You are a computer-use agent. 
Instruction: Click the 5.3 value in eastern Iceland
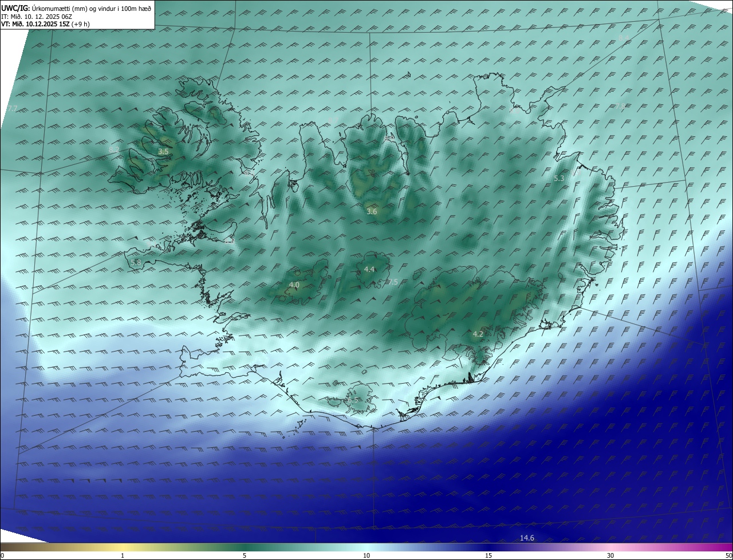click(x=559, y=179)
